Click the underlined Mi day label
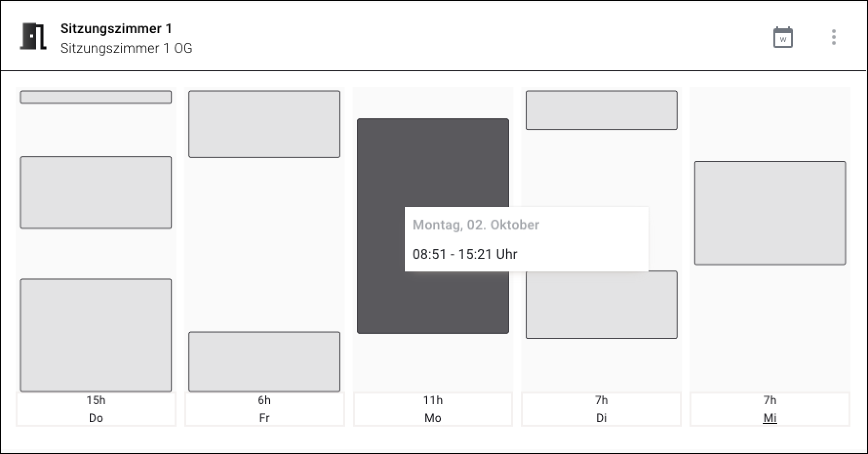This screenshot has width=868, height=454. click(x=770, y=418)
